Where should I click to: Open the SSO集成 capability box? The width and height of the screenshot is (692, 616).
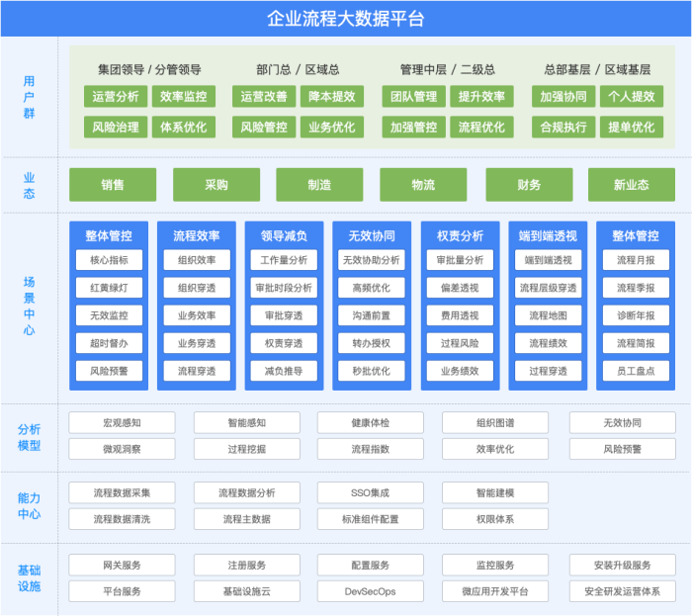tap(371, 492)
